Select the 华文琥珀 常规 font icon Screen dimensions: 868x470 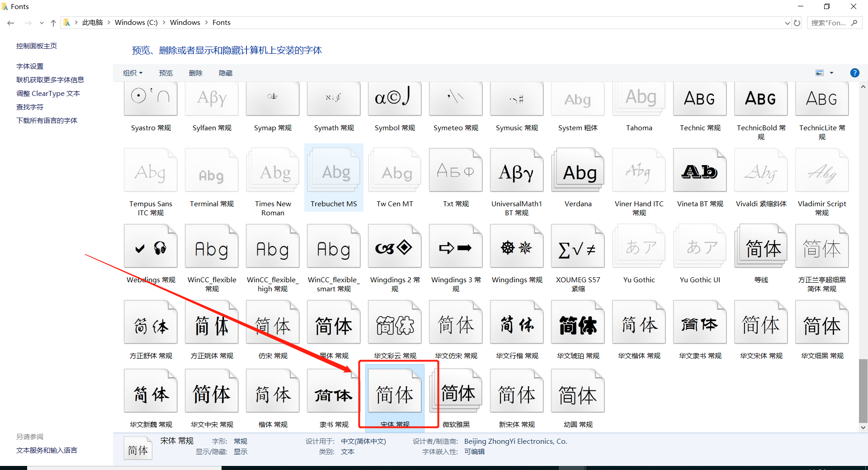click(x=578, y=322)
